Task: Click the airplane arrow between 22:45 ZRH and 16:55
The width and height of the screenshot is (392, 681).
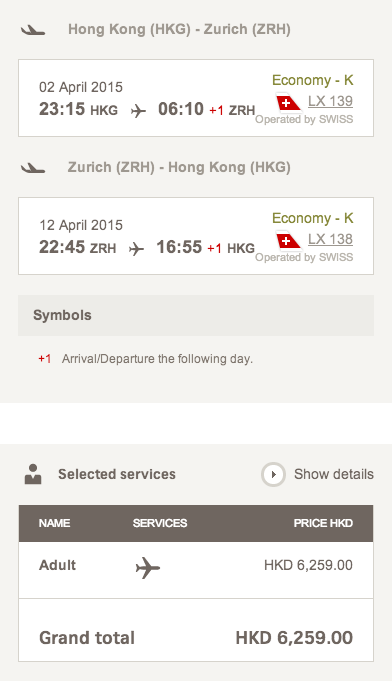Action: pyautogui.click(x=136, y=249)
